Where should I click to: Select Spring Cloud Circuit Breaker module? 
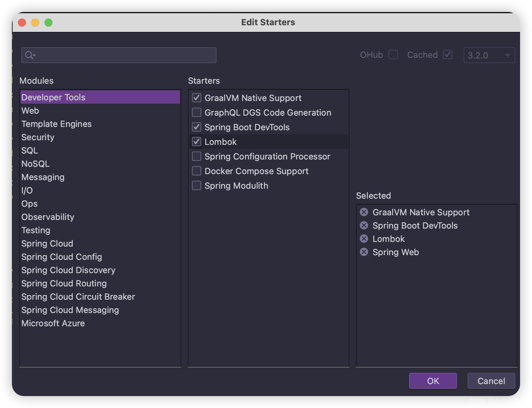click(100, 297)
